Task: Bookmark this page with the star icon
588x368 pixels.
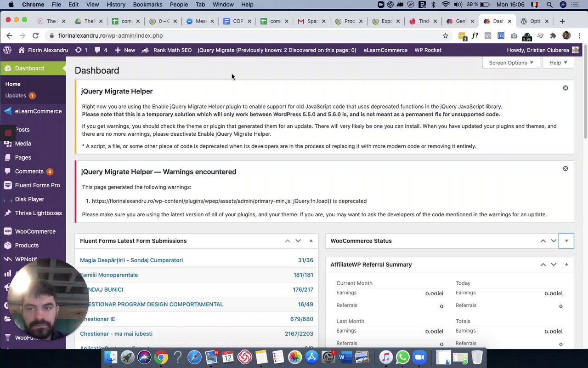Action: (445, 35)
